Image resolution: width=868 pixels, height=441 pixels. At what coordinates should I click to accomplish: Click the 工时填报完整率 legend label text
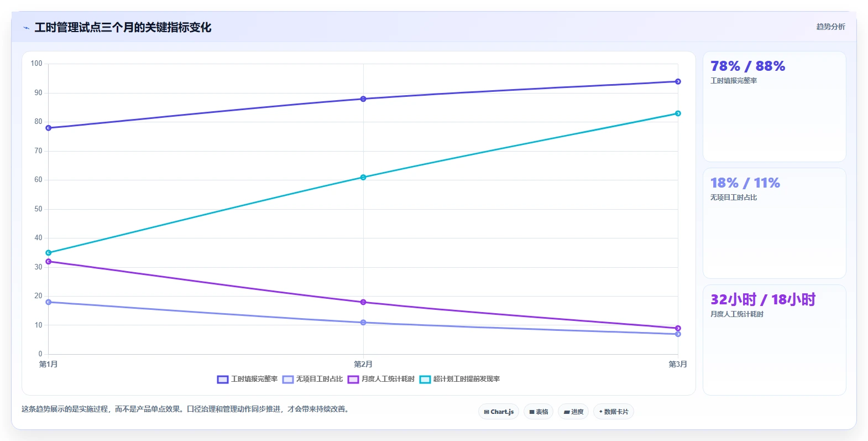254,380
